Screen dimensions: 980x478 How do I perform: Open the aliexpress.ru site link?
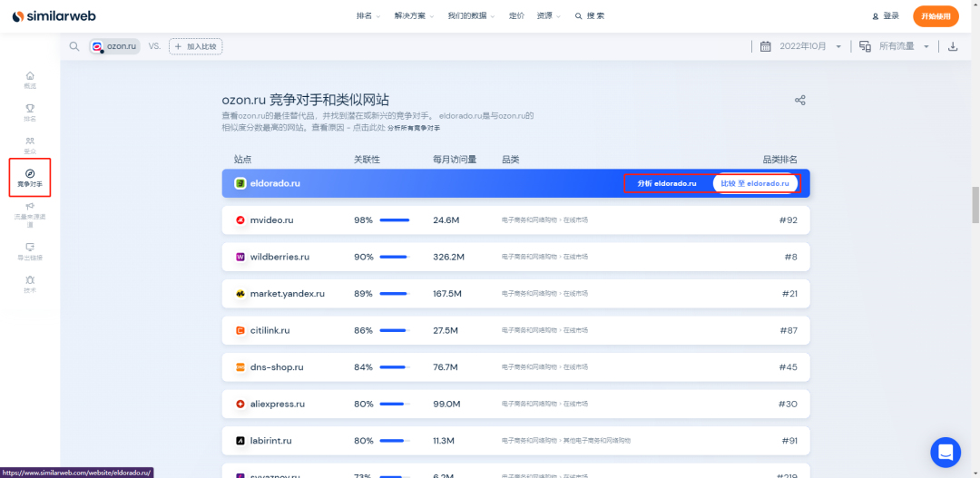[x=277, y=405]
